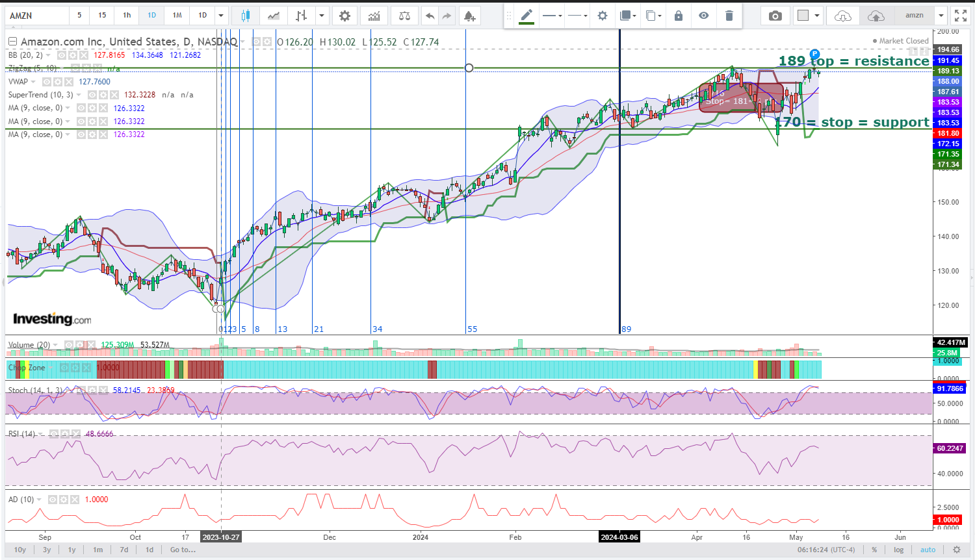Delete the selected drawing with trash icon
975x560 pixels.
click(x=729, y=16)
